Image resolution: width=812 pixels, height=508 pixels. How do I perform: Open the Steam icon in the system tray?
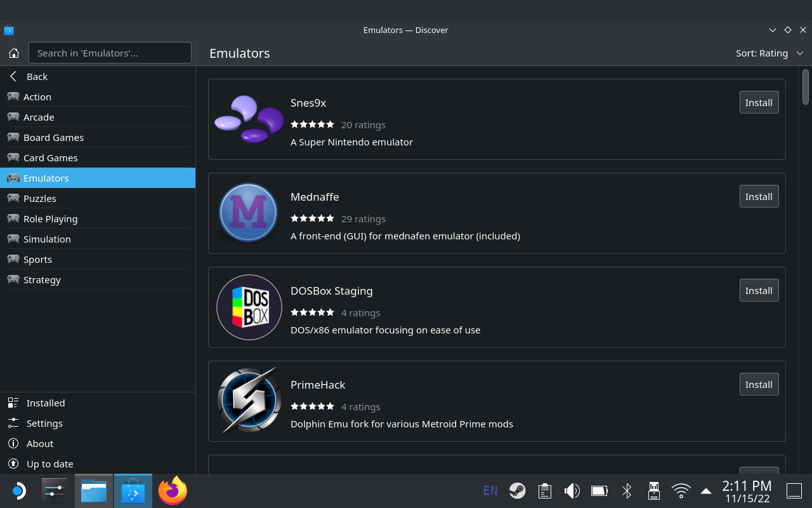click(x=517, y=491)
